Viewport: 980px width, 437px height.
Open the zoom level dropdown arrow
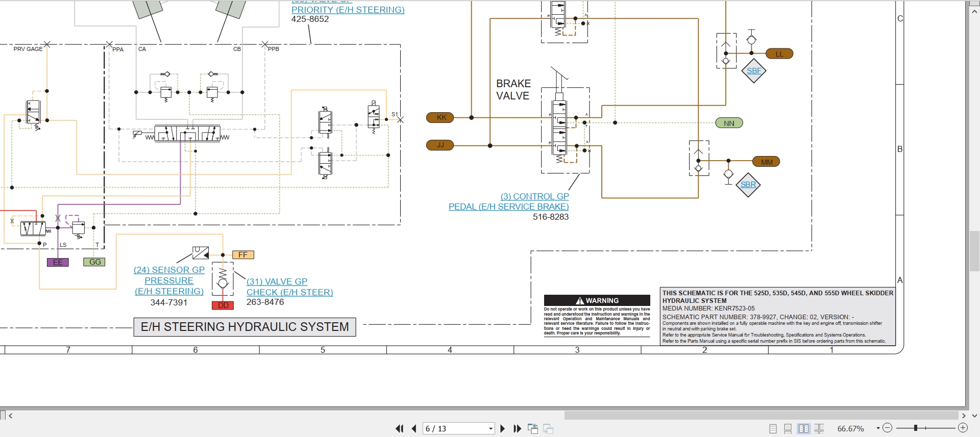pyautogui.click(x=878, y=428)
